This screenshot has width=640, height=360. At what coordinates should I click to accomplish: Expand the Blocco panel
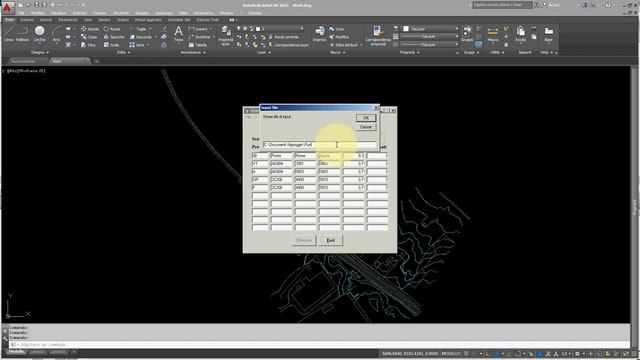tap(338, 53)
